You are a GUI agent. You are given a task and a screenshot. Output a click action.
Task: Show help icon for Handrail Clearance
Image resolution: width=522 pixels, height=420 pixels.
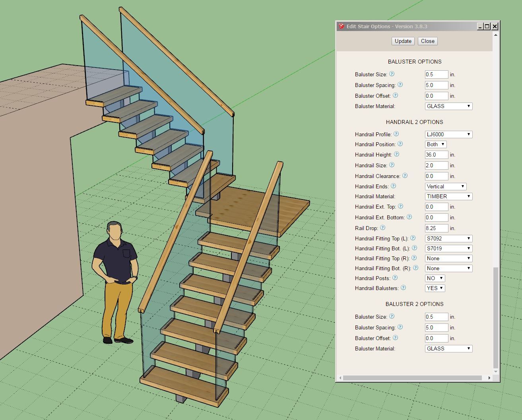(x=405, y=176)
